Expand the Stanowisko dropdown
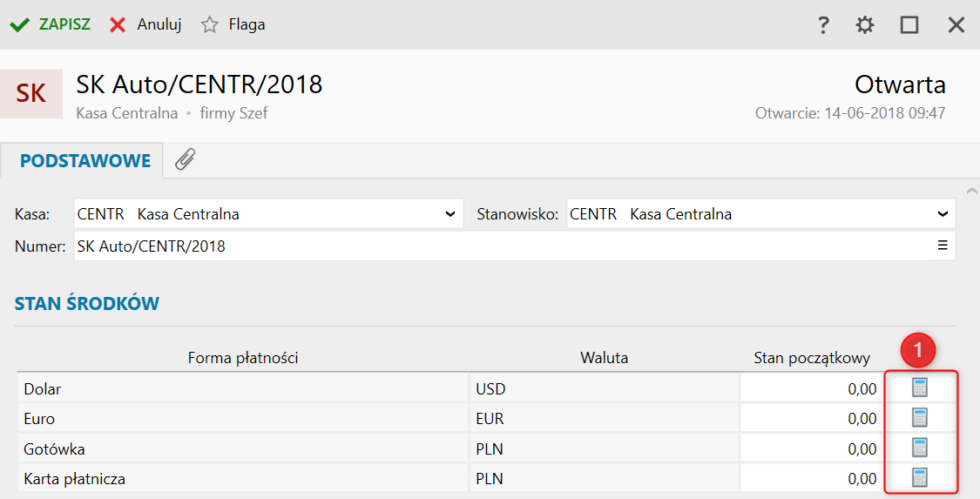Screen dimensions: 980x499 943,213
